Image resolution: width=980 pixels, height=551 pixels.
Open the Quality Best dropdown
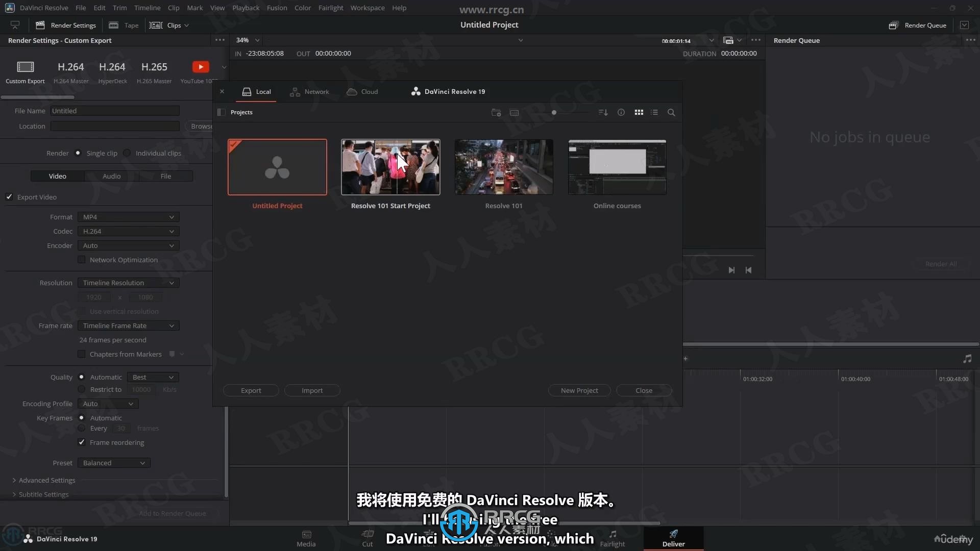coord(153,377)
